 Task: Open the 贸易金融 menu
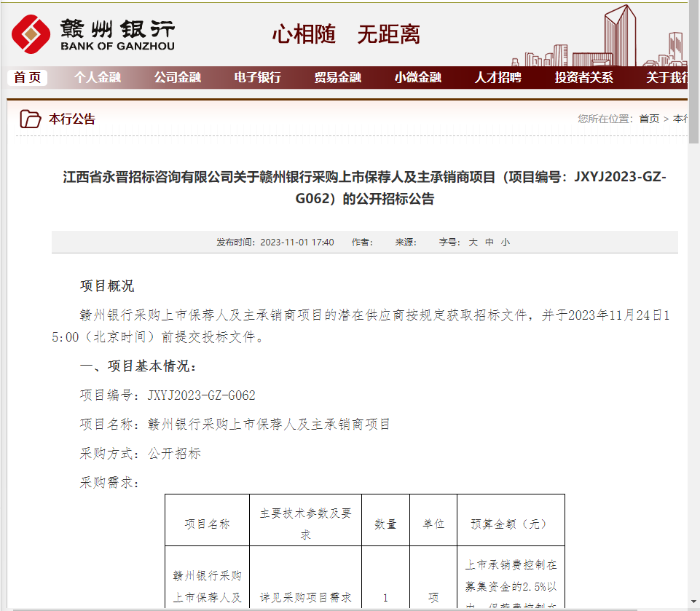pyautogui.click(x=337, y=79)
